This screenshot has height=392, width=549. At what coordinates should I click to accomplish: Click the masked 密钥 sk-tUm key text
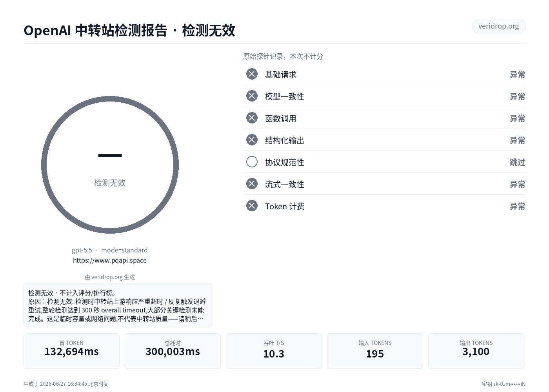504,384
